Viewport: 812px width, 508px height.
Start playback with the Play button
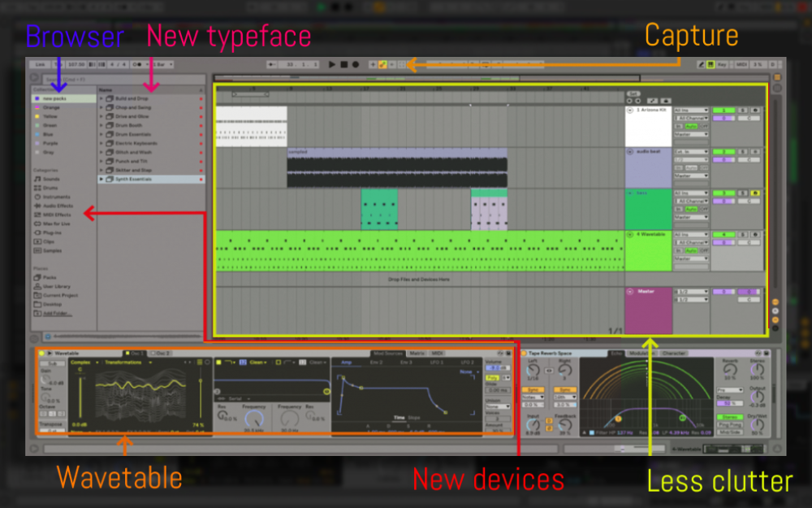(332, 65)
